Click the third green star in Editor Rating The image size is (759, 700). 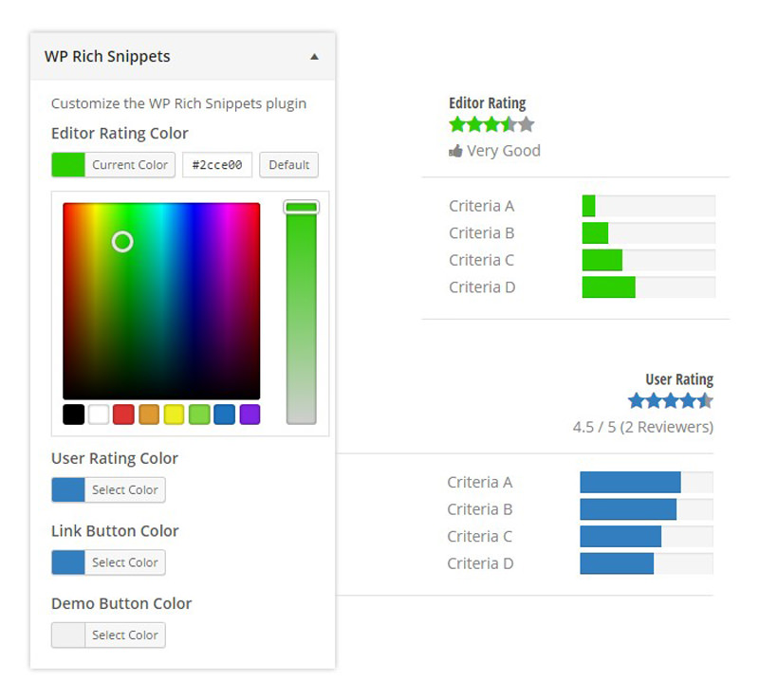point(491,123)
